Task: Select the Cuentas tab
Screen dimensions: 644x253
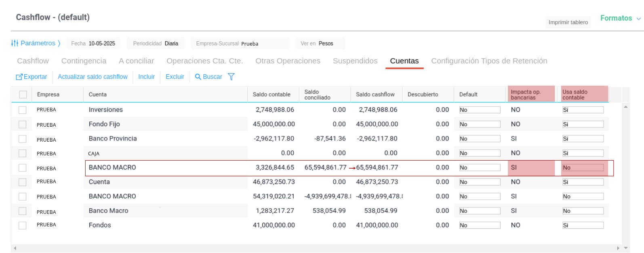Action: coord(404,61)
